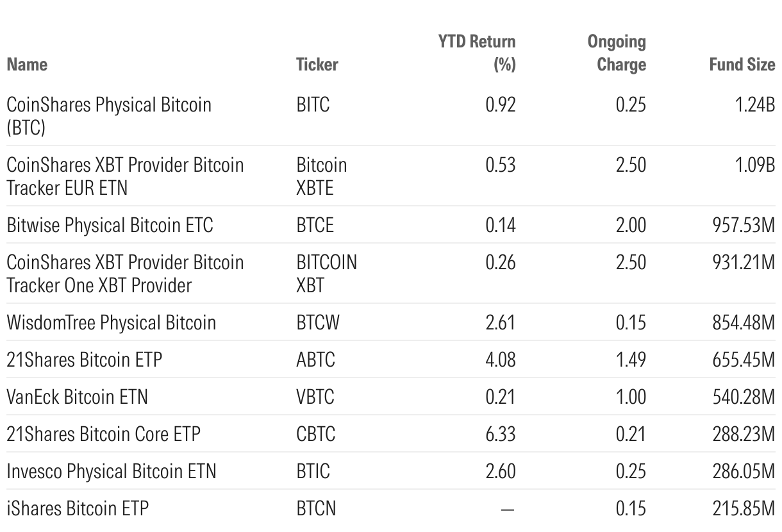Open VanEck Bitcoin ETN fund
This screenshot has width=782, height=532.
point(77,397)
